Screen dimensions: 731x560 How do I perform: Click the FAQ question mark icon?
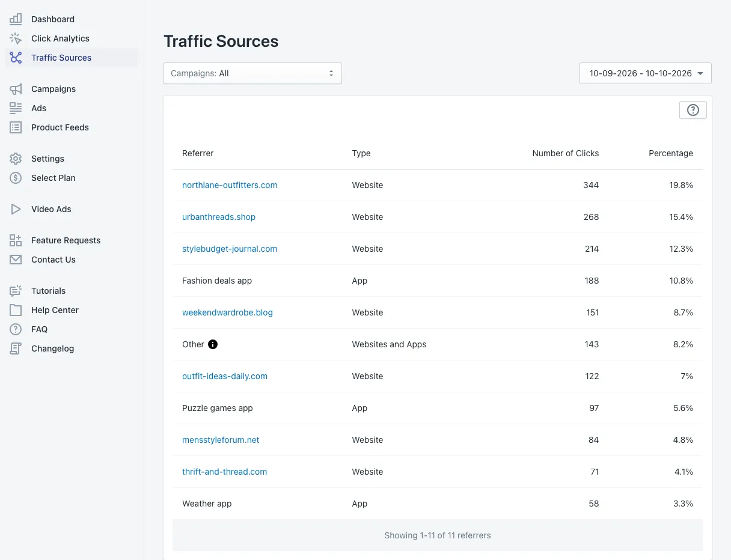tap(16, 329)
